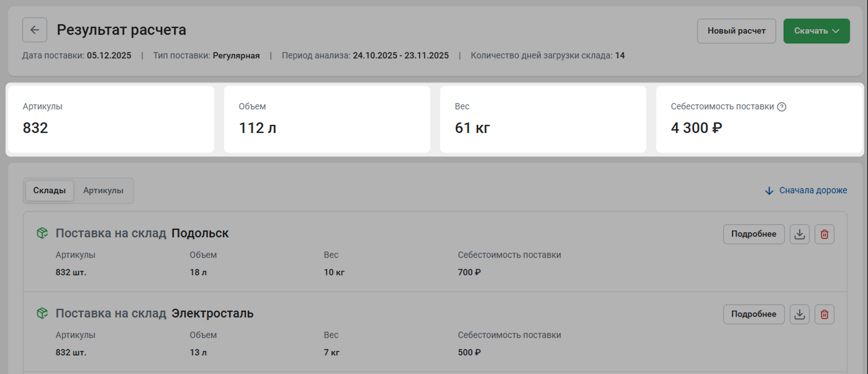Click the Вес 61 кг summary card
Screen dimensions: 868x374
[543, 119]
